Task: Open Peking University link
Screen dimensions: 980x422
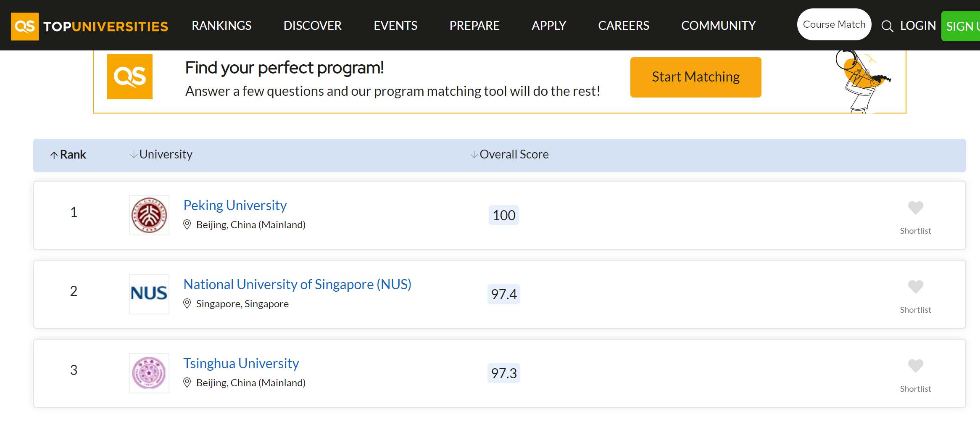Action: [x=235, y=206]
